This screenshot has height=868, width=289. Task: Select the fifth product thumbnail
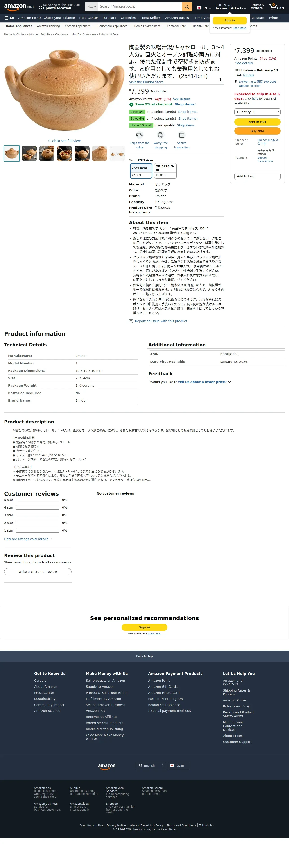point(82,154)
